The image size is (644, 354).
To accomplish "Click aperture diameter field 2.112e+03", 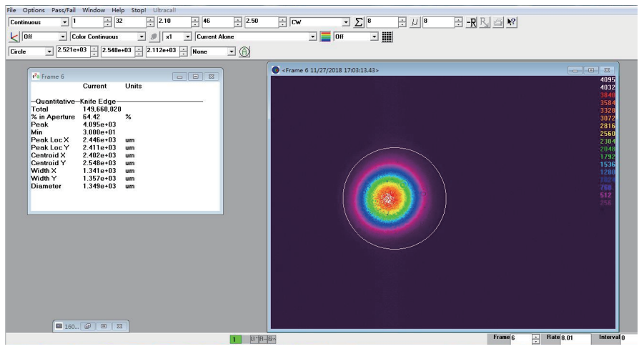I will 163,51.
